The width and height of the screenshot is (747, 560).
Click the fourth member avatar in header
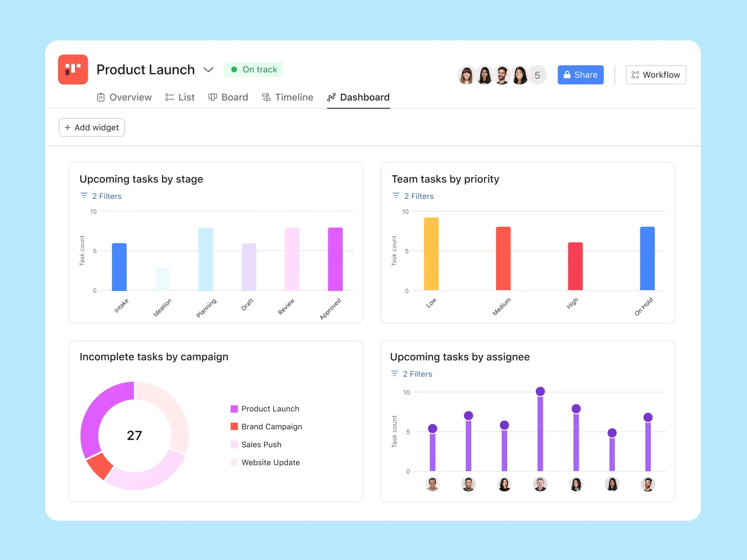coord(520,75)
